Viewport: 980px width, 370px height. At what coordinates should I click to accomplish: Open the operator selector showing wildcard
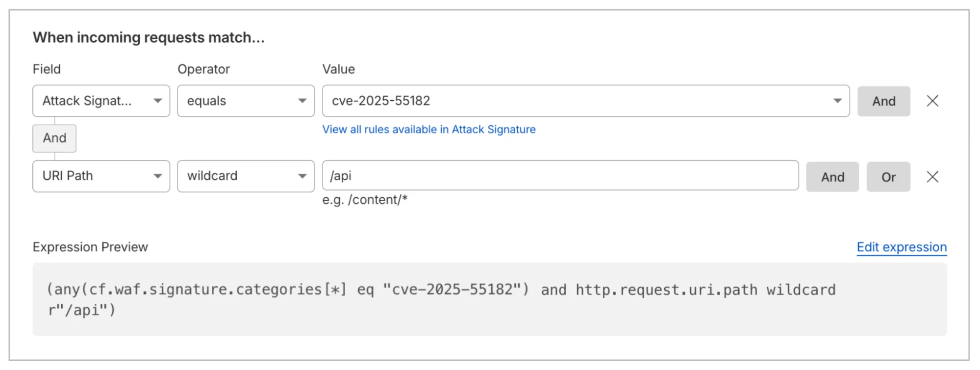tap(245, 176)
